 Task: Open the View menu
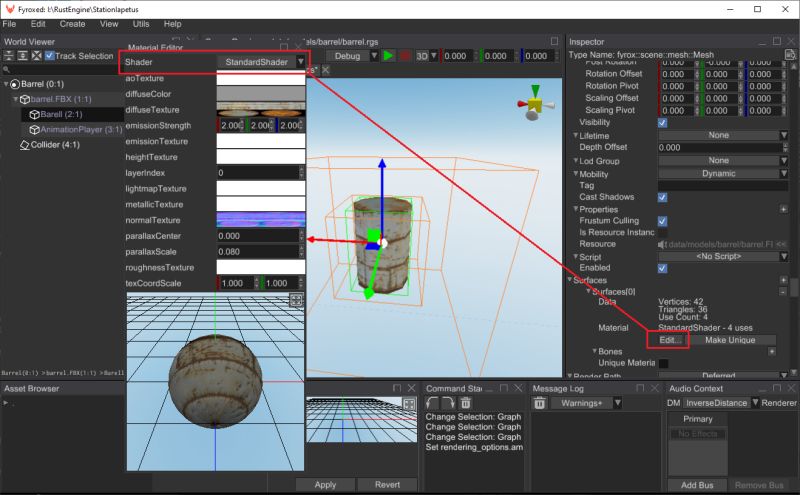[109, 24]
